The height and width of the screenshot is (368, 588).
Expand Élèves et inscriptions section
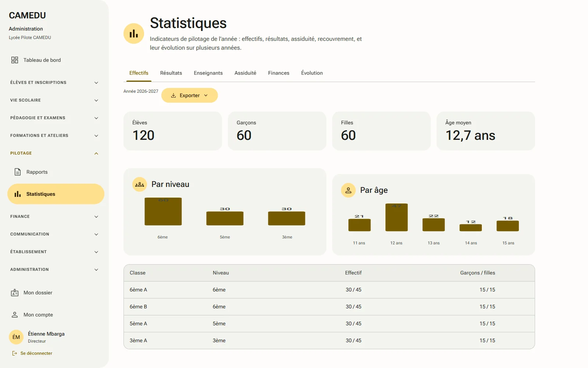[x=54, y=82]
